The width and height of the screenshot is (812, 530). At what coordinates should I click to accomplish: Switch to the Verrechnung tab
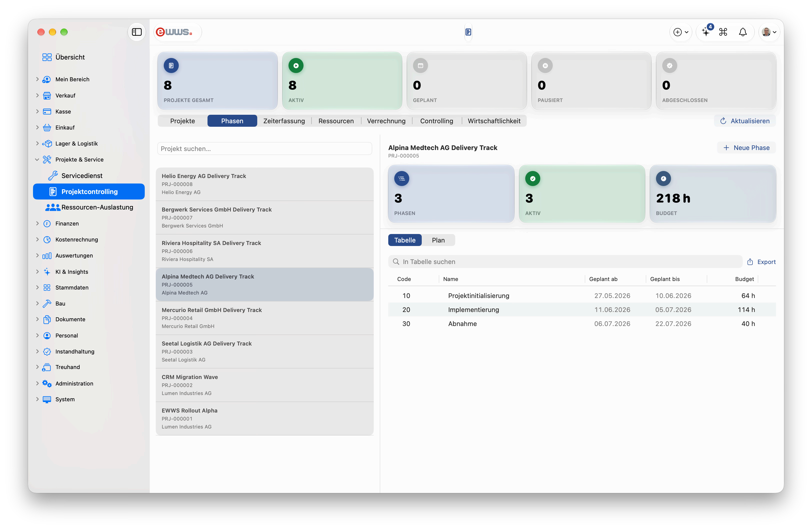[x=386, y=121]
